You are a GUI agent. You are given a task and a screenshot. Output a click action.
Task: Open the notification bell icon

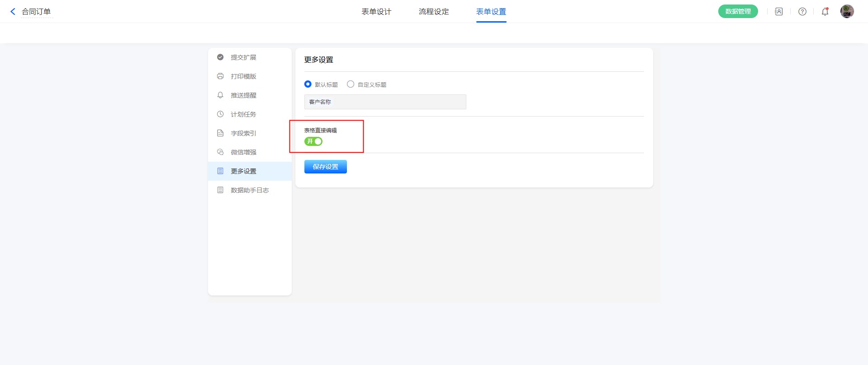point(825,12)
